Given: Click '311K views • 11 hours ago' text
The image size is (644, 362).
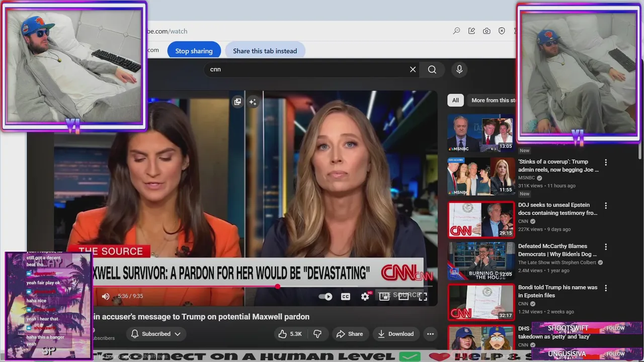Looking at the screenshot, I should (x=547, y=186).
